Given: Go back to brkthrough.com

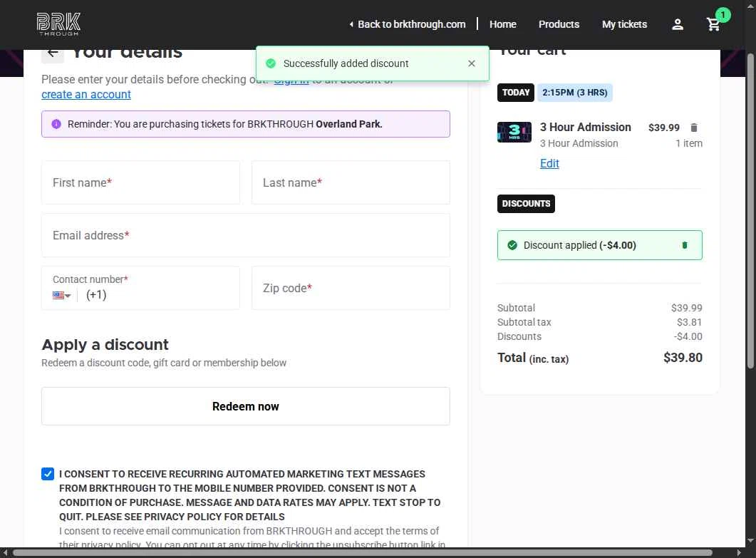Looking at the screenshot, I should pyautogui.click(x=408, y=24).
